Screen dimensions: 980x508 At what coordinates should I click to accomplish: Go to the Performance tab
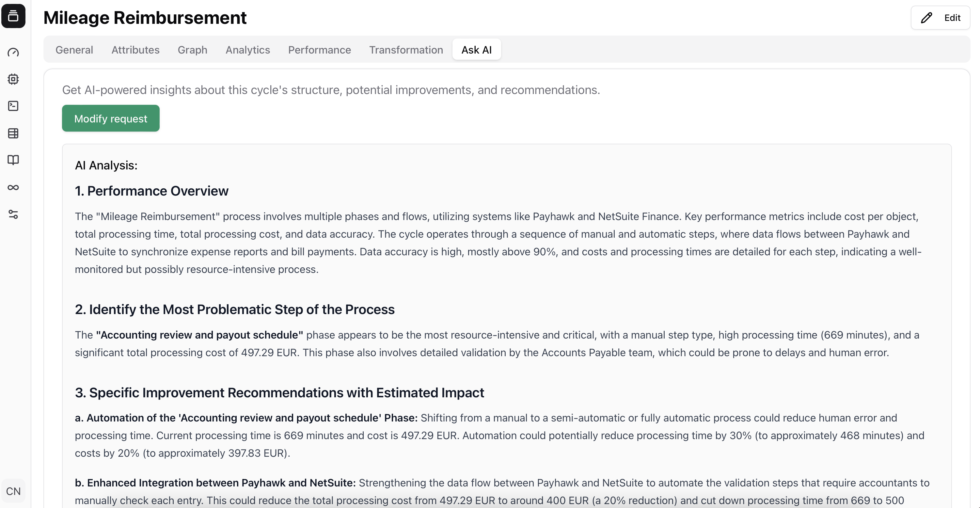click(320, 50)
